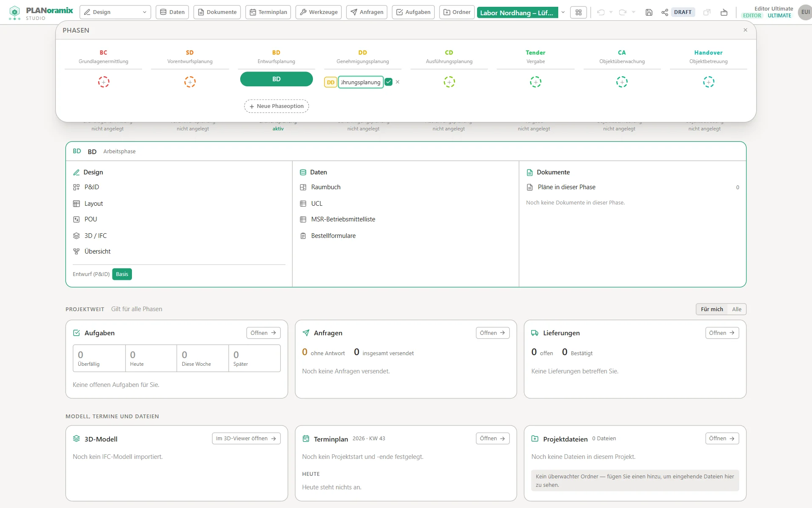Add an SD Vorentwurfsplanung phase option
The image size is (812, 508).
pos(190,82)
